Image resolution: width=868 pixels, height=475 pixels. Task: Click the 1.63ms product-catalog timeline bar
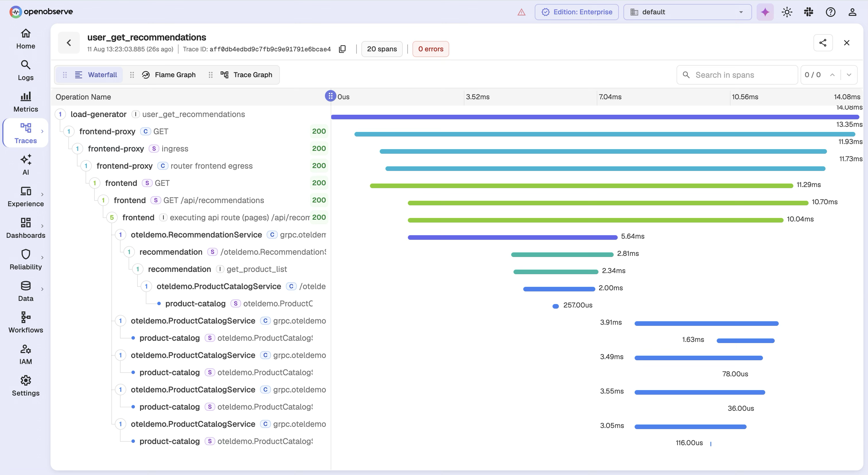click(x=746, y=341)
